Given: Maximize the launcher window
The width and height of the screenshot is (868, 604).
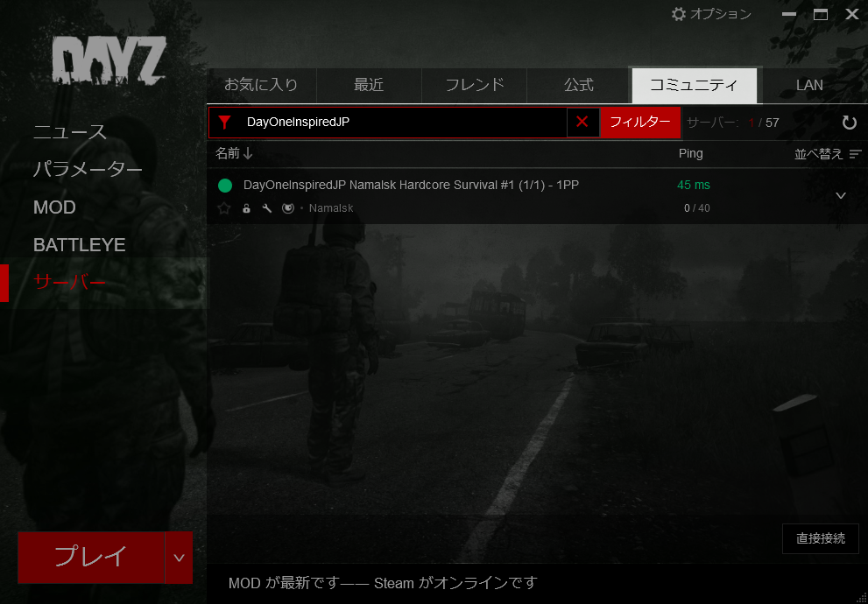Looking at the screenshot, I should pos(821,14).
